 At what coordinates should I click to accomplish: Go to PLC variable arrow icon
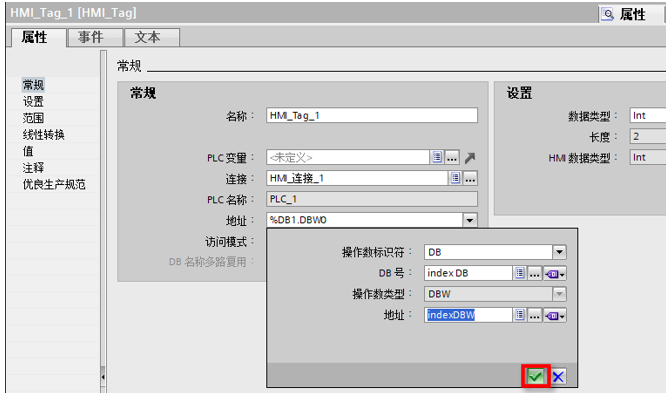tap(470, 158)
